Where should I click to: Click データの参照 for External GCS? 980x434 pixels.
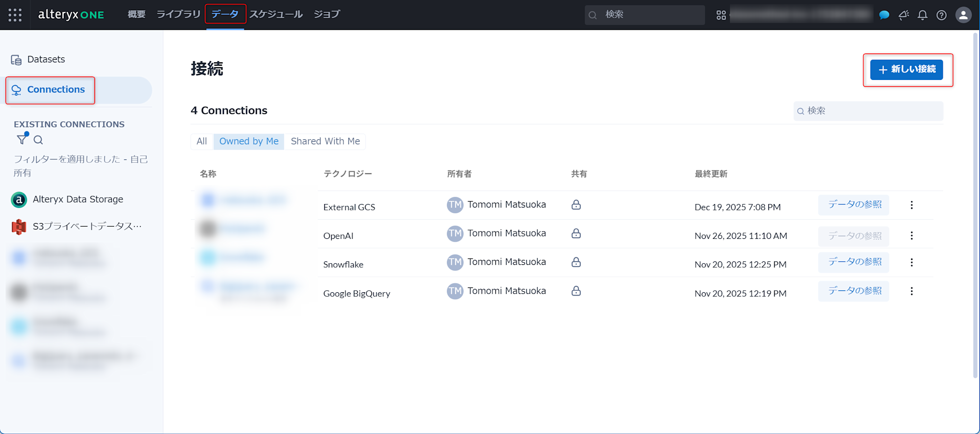tap(854, 204)
